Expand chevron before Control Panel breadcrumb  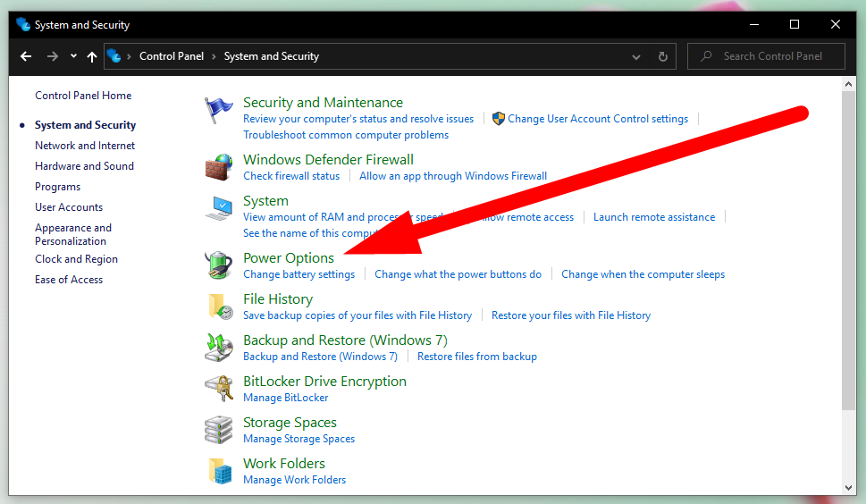(x=129, y=56)
